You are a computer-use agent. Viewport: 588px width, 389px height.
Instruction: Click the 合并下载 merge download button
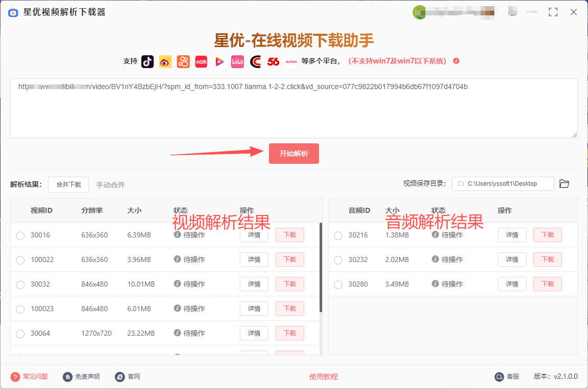click(69, 185)
